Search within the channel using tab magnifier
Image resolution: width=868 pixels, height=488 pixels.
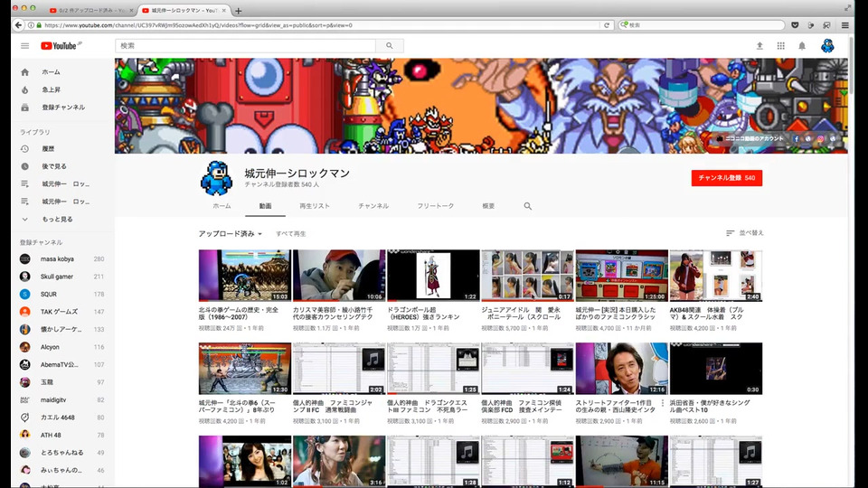tap(527, 206)
